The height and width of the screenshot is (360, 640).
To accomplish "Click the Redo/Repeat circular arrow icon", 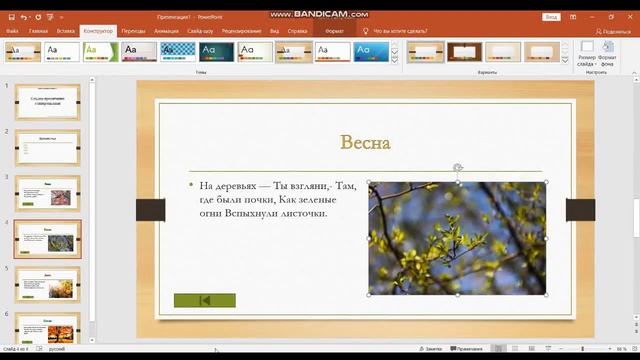I will [38, 17].
